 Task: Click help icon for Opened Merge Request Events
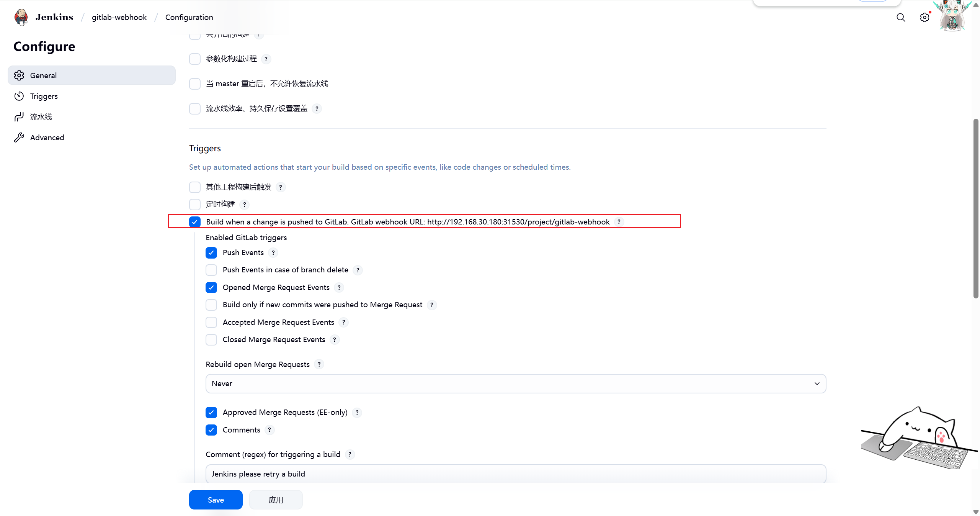pyautogui.click(x=339, y=288)
